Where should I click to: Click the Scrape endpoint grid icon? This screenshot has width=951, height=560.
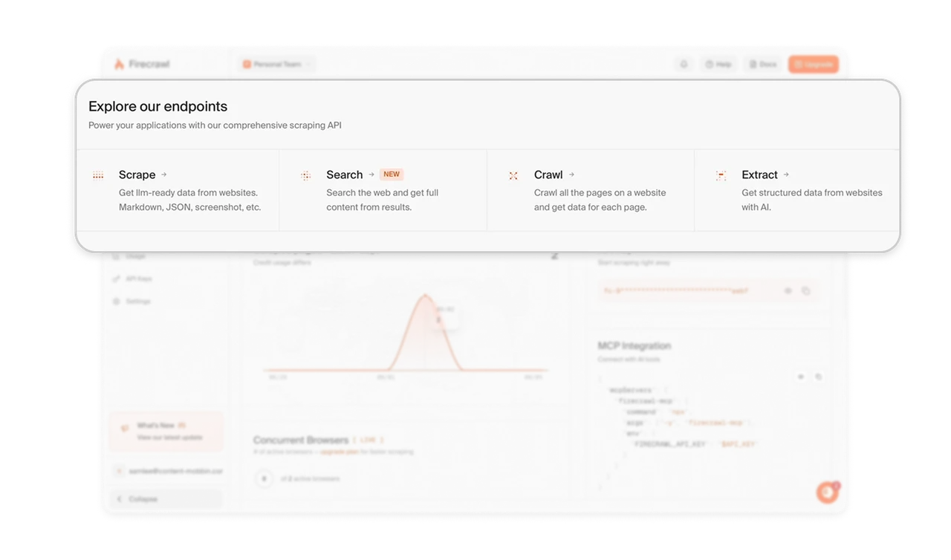(98, 175)
